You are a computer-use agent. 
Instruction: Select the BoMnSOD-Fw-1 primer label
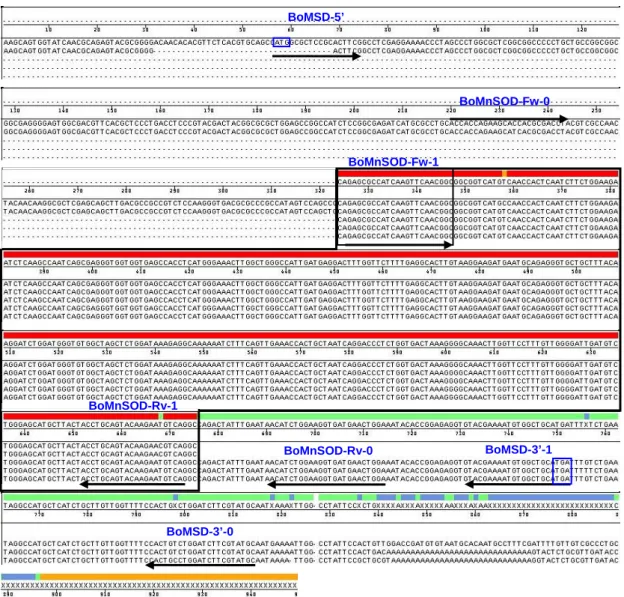[393, 162]
